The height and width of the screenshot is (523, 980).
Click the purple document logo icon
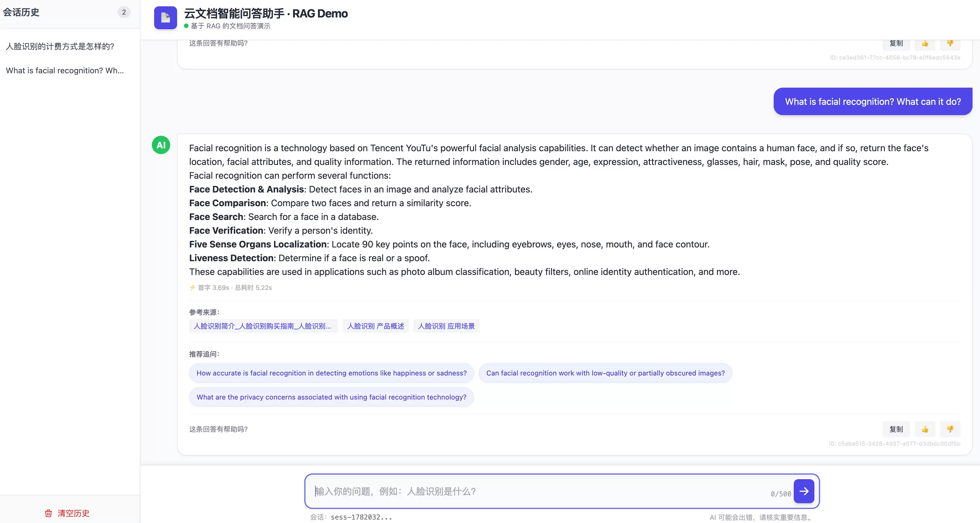(x=165, y=17)
